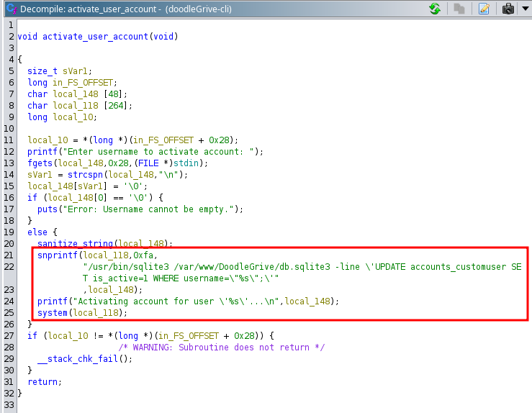
Task: Select the snprintf call on line 21
Action: coord(58,255)
